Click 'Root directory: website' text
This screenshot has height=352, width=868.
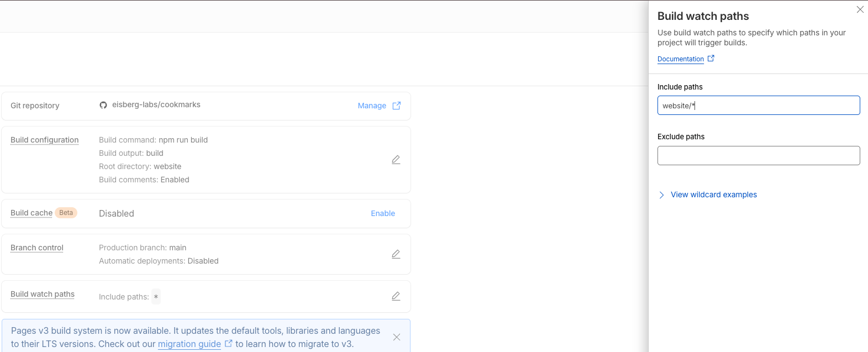pos(140,166)
